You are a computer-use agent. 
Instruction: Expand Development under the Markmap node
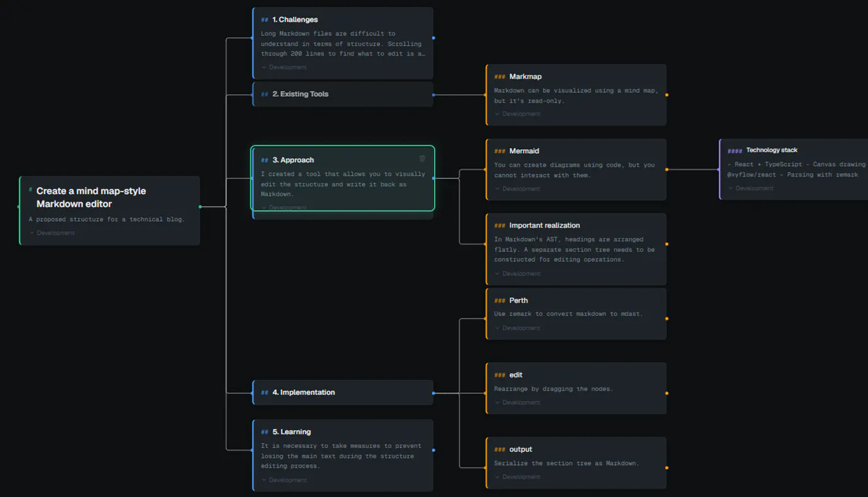[x=518, y=114]
